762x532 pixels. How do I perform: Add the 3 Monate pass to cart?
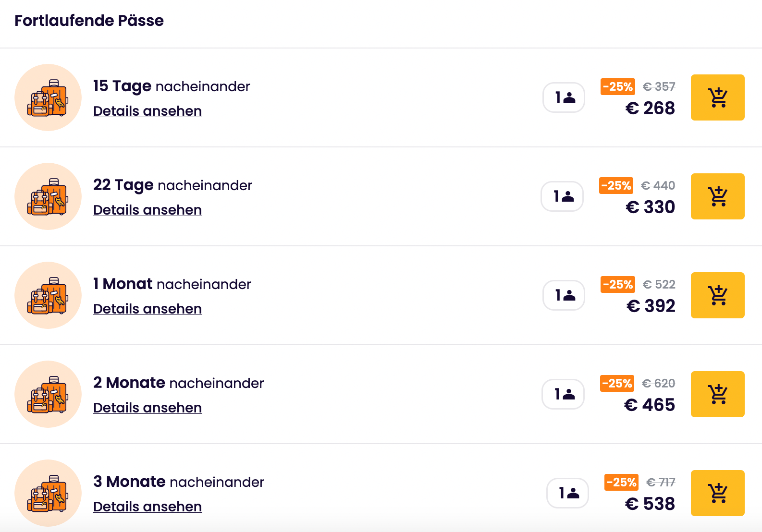tap(717, 493)
